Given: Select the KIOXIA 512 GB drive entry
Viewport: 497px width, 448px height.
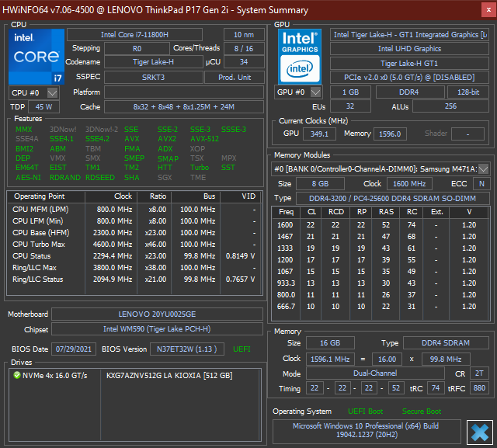Looking at the screenshot, I should [x=169, y=376].
